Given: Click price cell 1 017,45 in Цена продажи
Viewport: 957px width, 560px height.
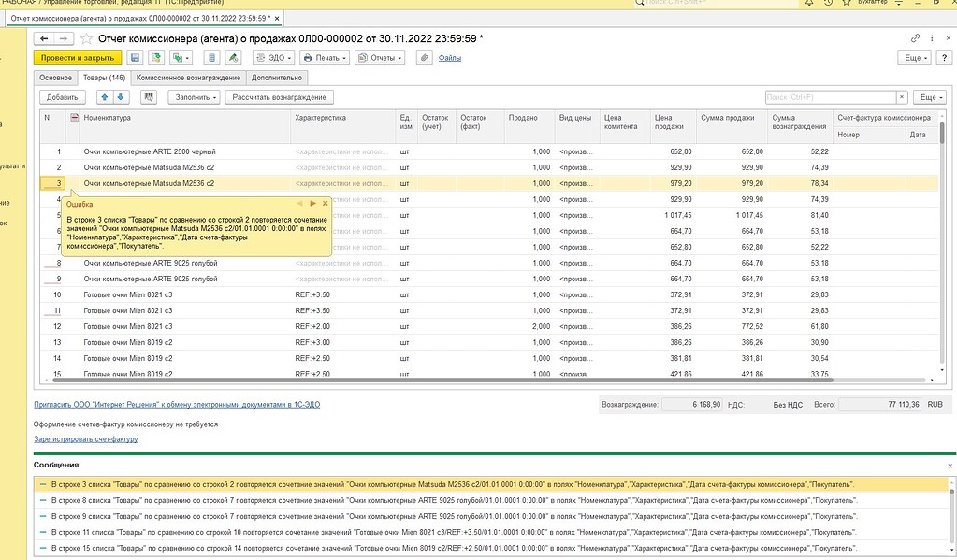Looking at the screenshot, I should tap(673, 215).
